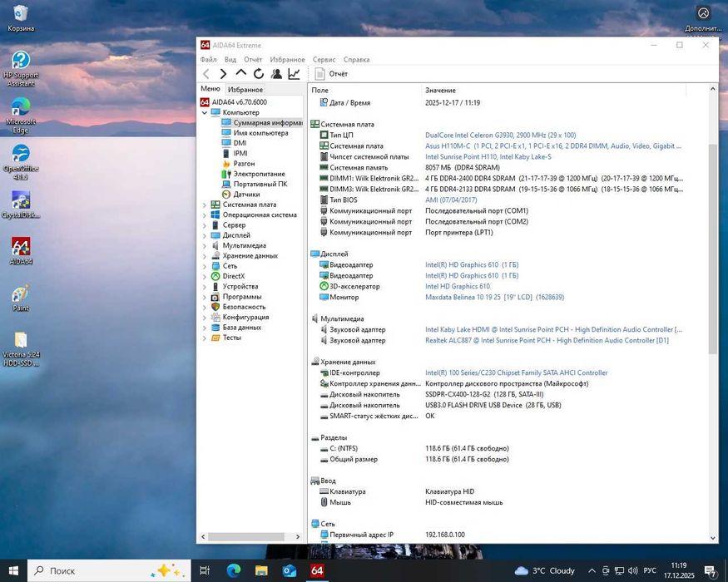The height and width of the screenshot is (582, 728).
Task: Expand the Сеть tree node
Action: tap(205, 266)
